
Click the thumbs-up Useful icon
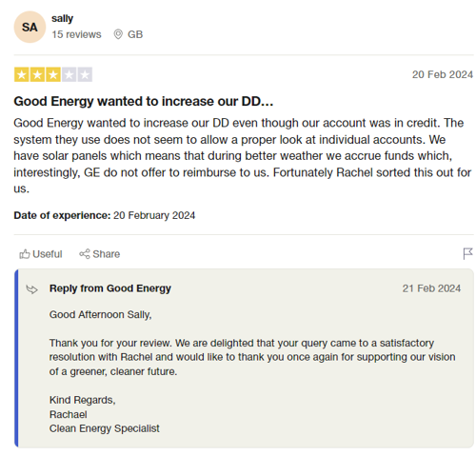(25, 254)
